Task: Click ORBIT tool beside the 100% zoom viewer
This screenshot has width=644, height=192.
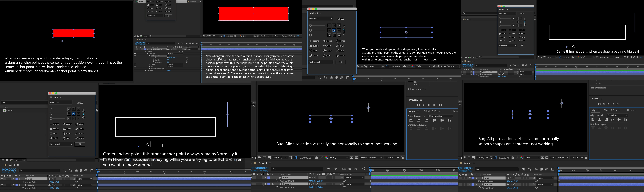Action: pyautogui.click(x=327, y=51)
